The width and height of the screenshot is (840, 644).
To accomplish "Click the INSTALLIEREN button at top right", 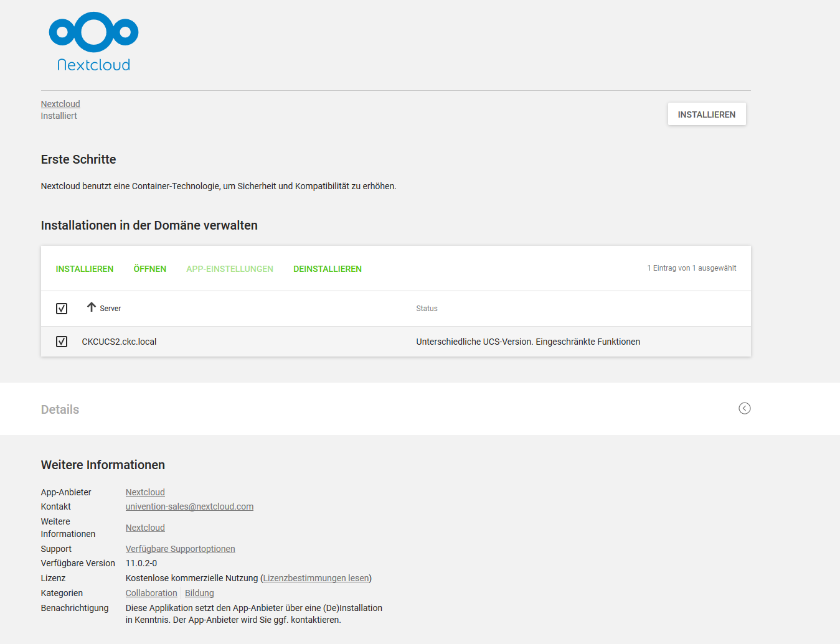I will click(x=707, y=114).
